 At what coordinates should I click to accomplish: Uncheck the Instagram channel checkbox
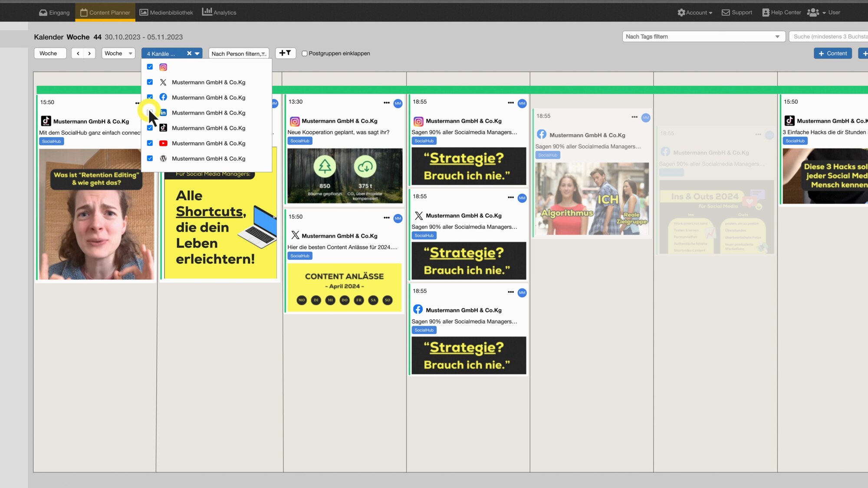pyautogui.click(x=150, y=67)
